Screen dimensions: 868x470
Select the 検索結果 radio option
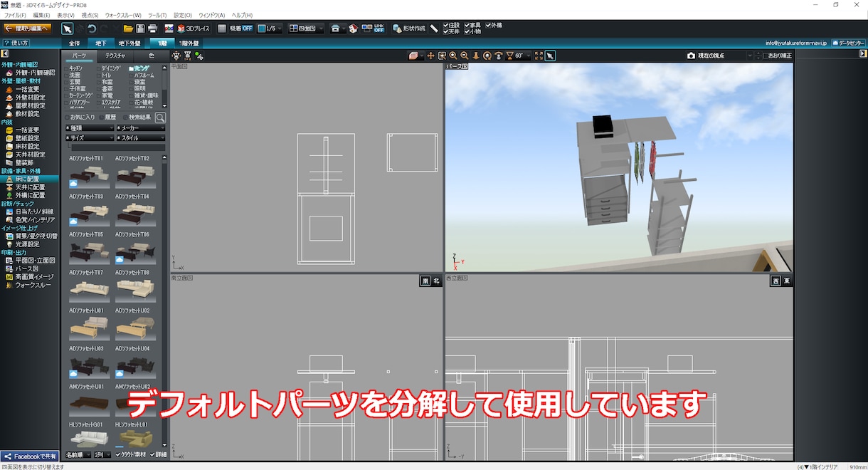coord(137,117)
